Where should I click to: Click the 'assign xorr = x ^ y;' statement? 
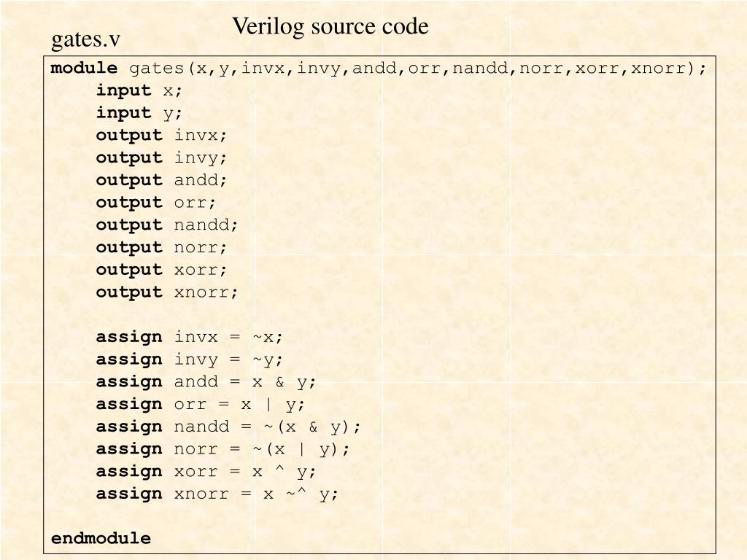(x=206, y=472)
